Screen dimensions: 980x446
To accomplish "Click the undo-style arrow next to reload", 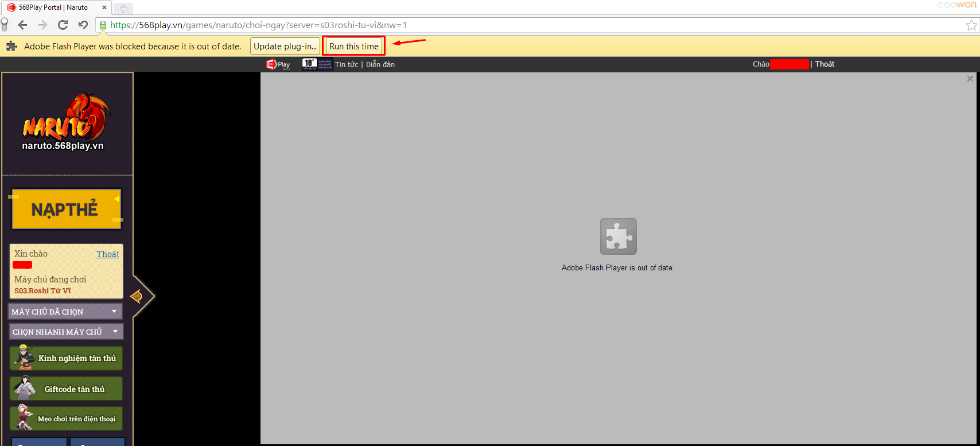I will [83, 25].
